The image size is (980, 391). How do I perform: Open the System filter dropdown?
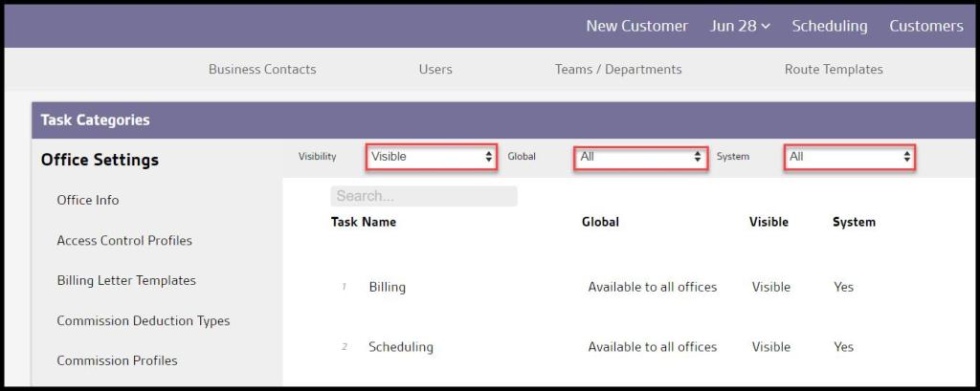849,157
